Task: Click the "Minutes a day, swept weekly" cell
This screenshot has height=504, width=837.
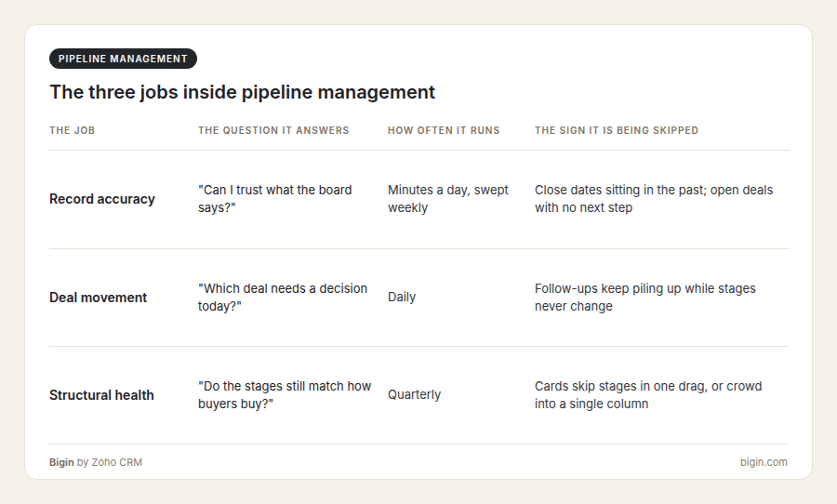Action: (448, 199)
